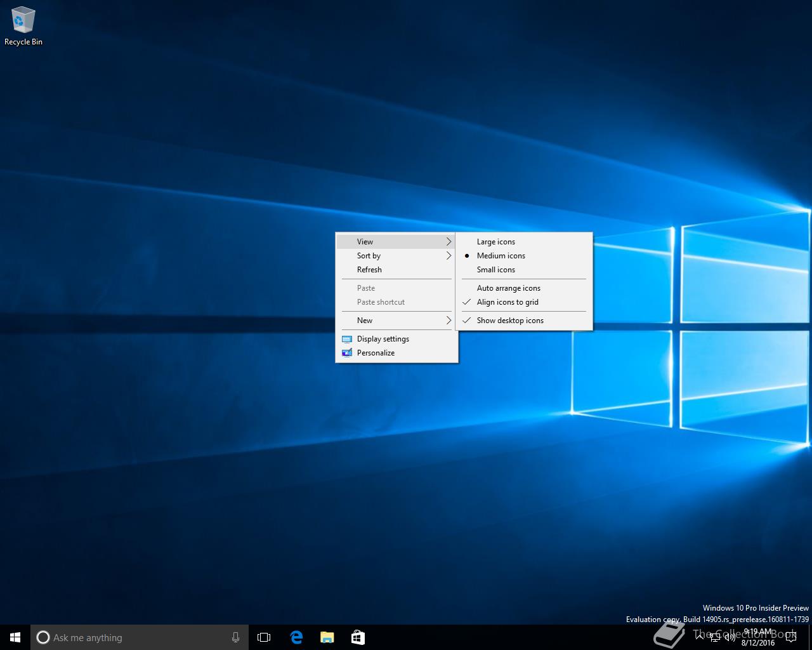The width and height of the screenshot is (812, 650).
Task: Toggle Show desktop icons off
Action: coord(510,321)
